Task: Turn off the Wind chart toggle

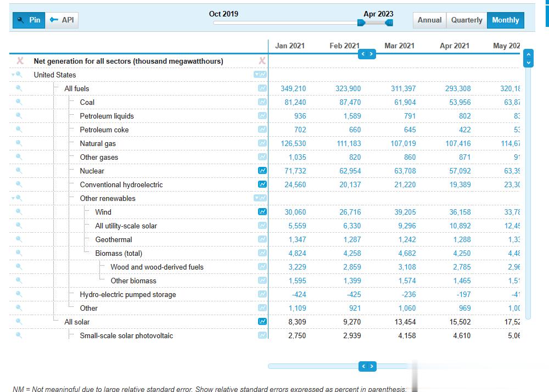Action: click(x=262, y=212)
